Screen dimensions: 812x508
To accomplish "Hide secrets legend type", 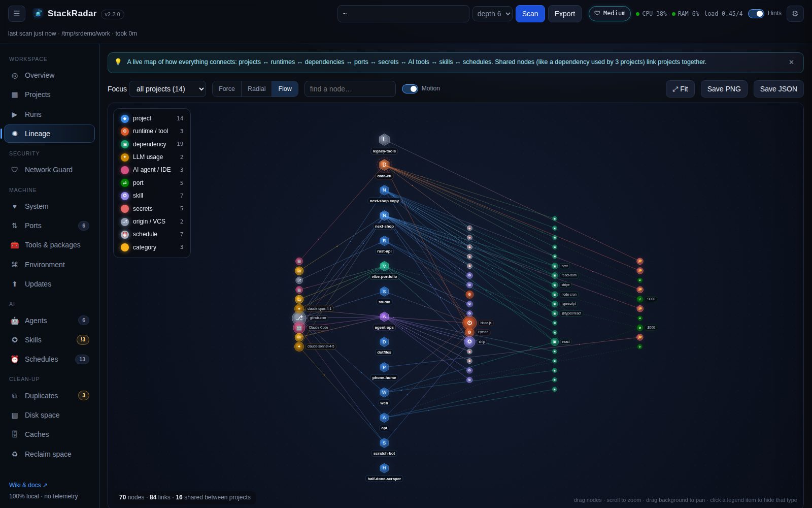I will coord(152,209).
